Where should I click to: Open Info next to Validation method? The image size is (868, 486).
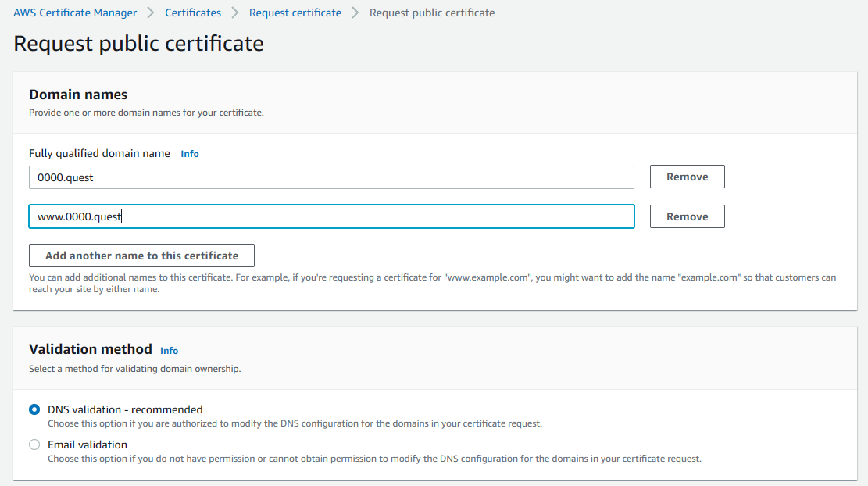click(x=169, y=350)
